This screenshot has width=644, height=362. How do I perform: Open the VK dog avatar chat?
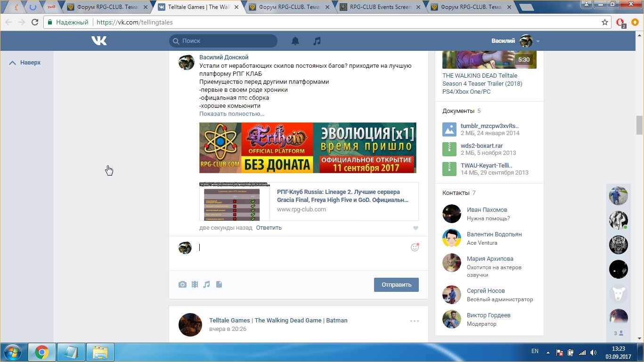(x=619, y=294)
